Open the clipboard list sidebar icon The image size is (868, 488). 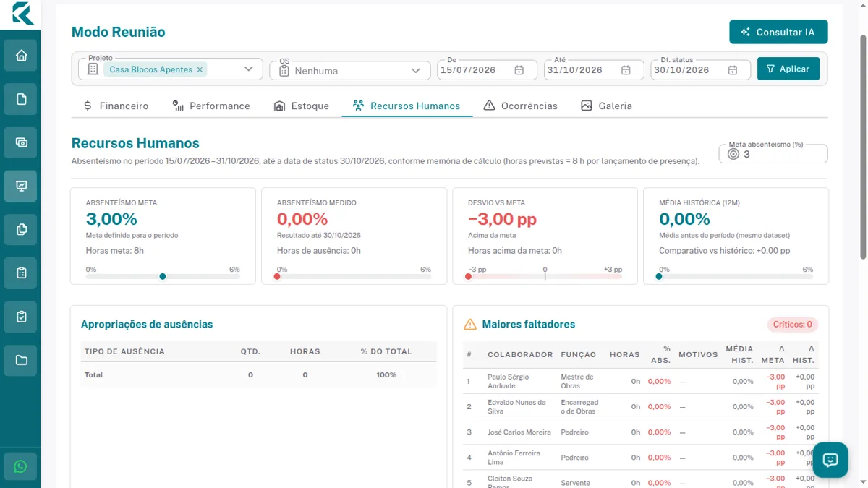coord(21,273)
